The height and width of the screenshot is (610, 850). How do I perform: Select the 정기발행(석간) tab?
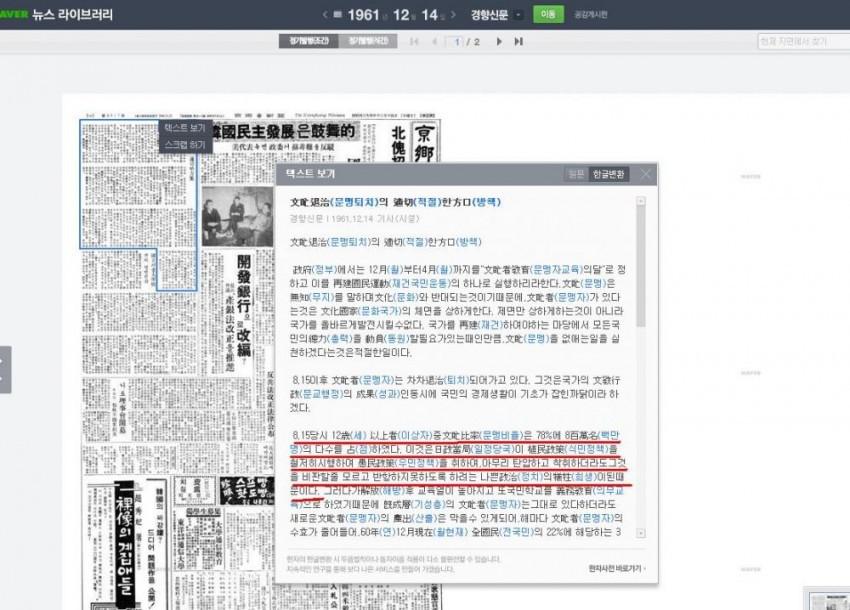(x=368, y=41)
